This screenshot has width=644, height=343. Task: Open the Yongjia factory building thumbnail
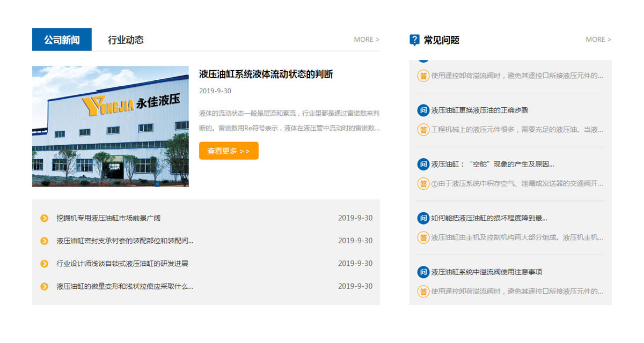pyautogui.click(x=111, y=126)
